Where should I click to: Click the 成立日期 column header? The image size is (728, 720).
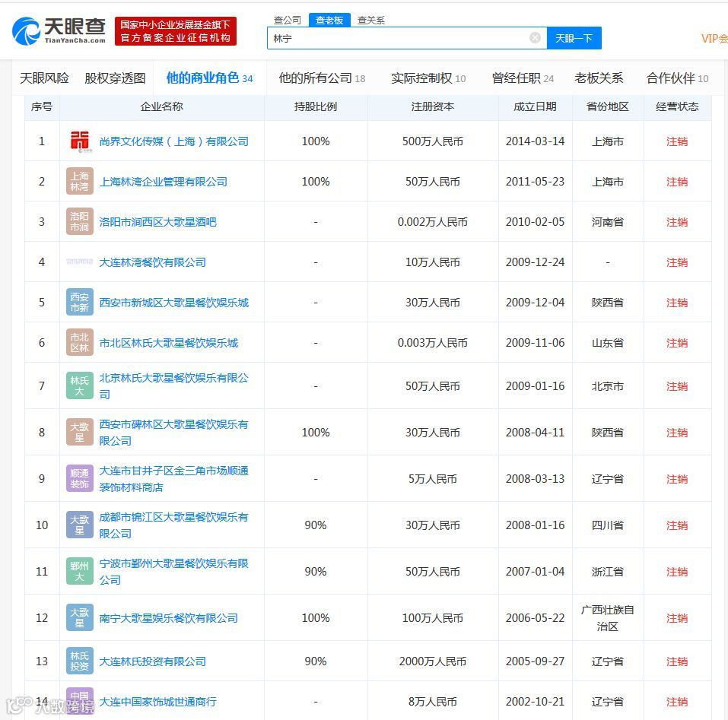click(535, 106)
